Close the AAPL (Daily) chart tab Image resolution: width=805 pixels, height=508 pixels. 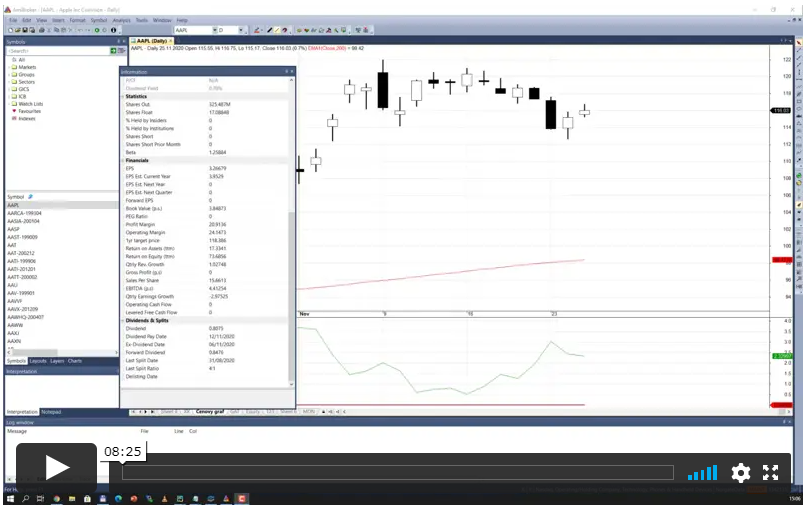pos(171,41)
